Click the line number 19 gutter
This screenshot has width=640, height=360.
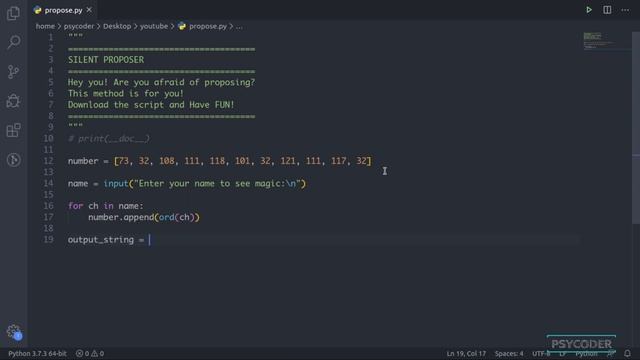click(x=49, y=240)
